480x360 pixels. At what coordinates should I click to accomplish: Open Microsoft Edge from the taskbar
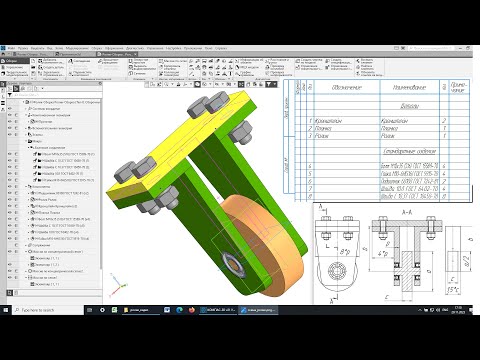(179, 310)
